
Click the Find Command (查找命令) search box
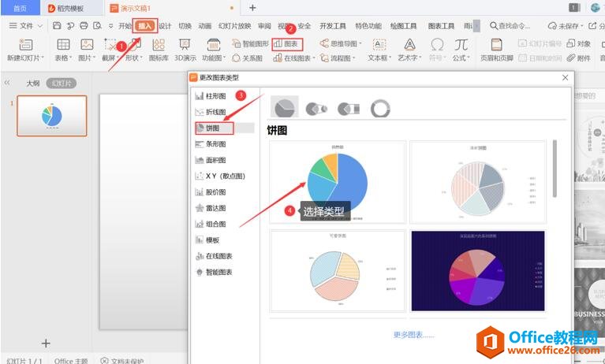click(510, 26)
